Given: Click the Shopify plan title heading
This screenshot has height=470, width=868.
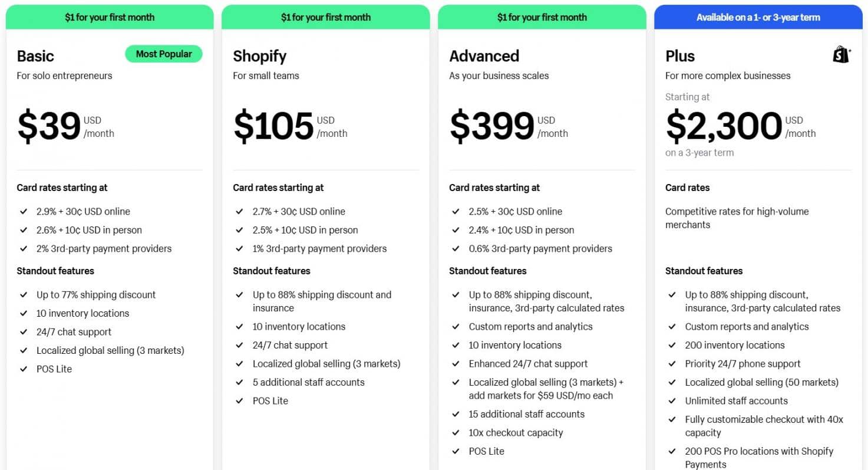Looking at the screenshot, I should (x=259, y=56).
